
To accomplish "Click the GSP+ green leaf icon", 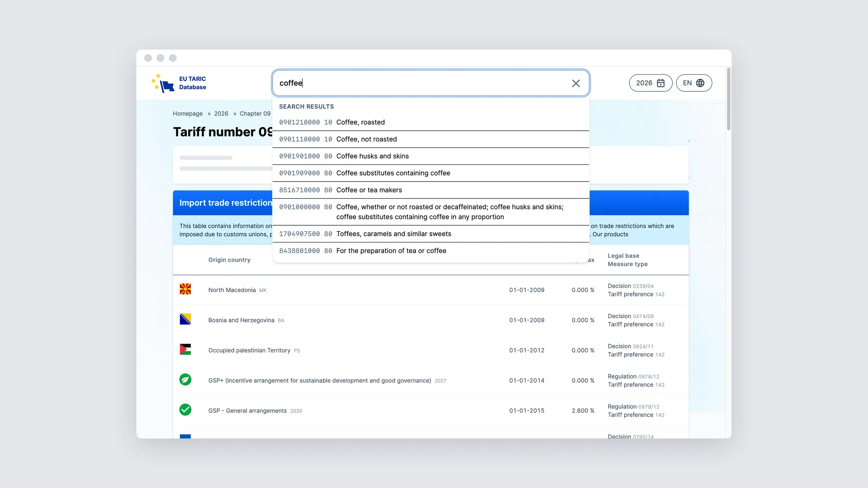I will [x=185, y=380].
